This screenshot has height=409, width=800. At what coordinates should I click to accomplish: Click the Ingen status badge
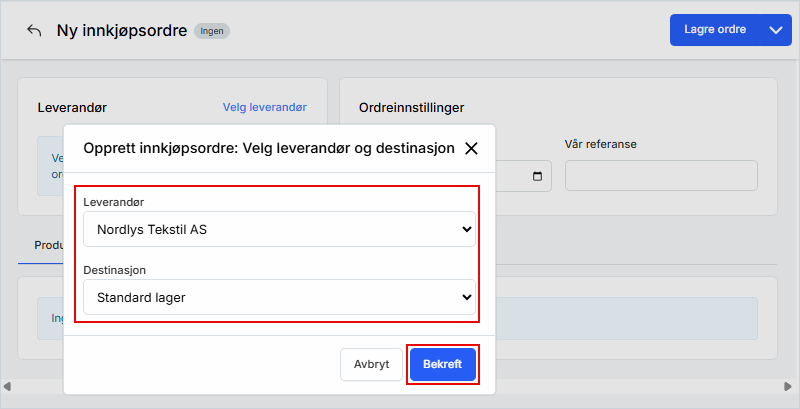[212, 31]
